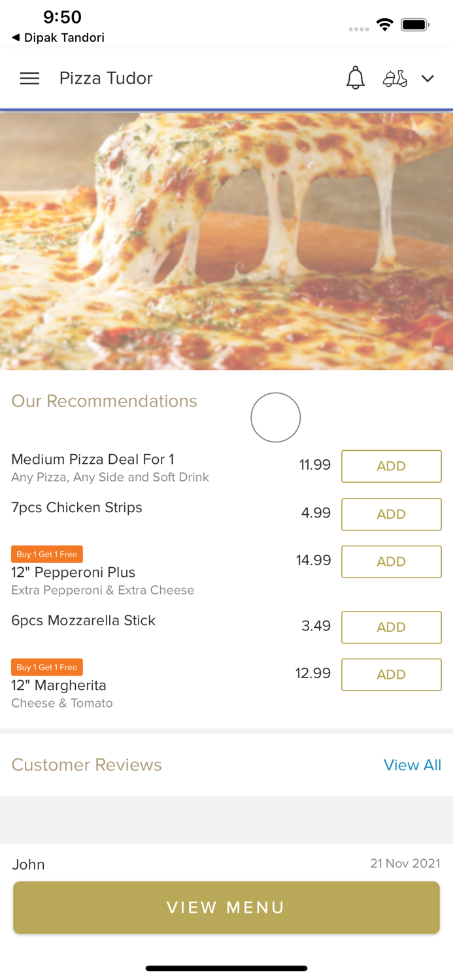Open the hamburger navigation menu
453x980 pixels.
[x=29, y=78]
